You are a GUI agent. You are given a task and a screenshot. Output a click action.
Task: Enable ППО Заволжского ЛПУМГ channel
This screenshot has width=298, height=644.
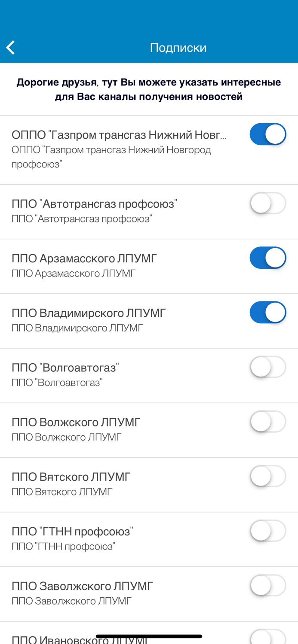click(x=268, y=585)
